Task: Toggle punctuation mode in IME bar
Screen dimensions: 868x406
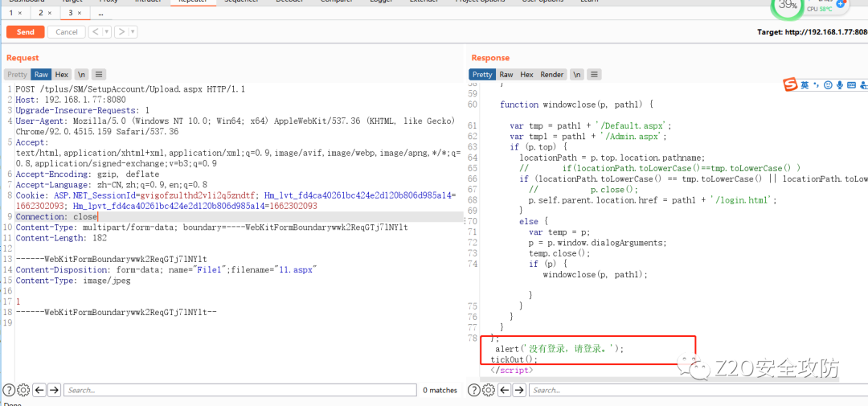Action: click(x=817, y=84)
